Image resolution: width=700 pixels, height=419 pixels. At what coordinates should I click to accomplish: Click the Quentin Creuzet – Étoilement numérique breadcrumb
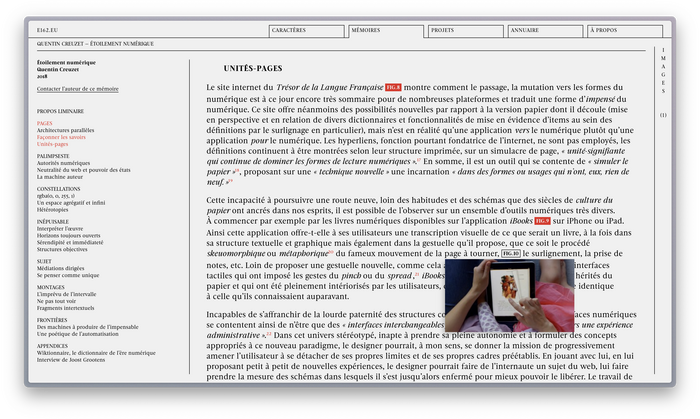(x=95, y=44)
